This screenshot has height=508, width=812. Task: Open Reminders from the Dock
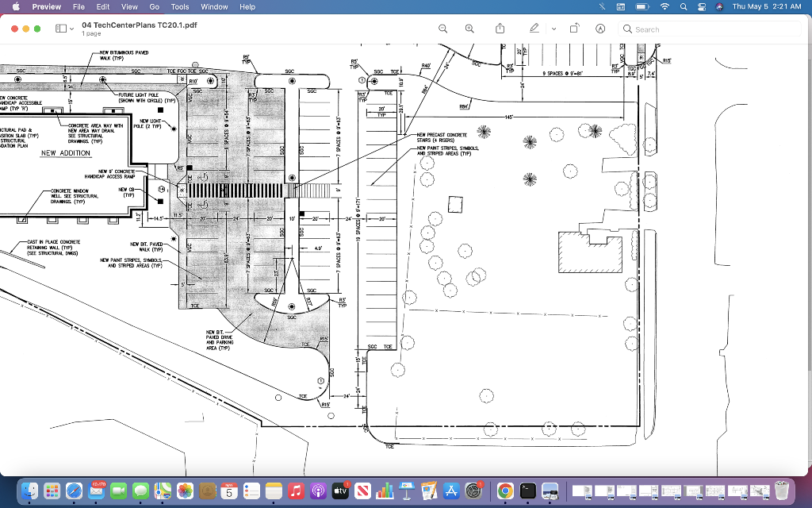(x=251, y=491)
